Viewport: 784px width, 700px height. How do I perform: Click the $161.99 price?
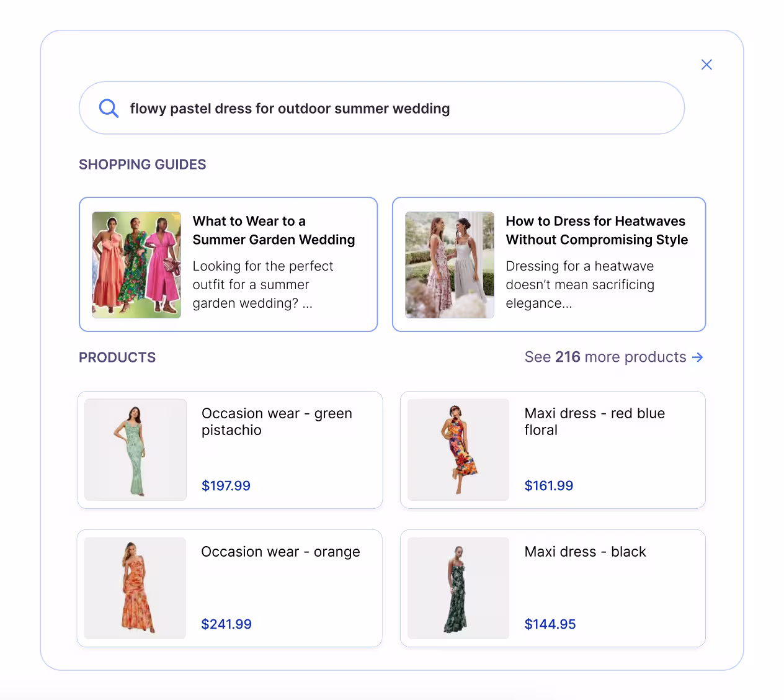point(548,486)
